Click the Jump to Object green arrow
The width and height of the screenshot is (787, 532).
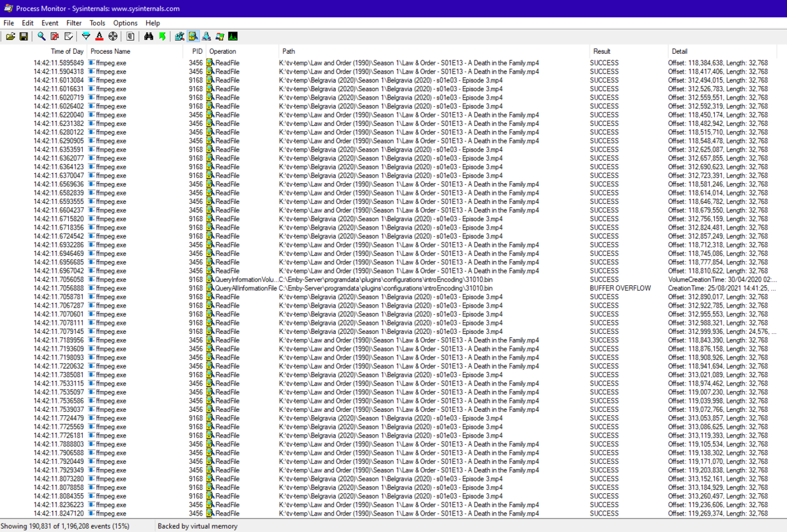point(161,37)
